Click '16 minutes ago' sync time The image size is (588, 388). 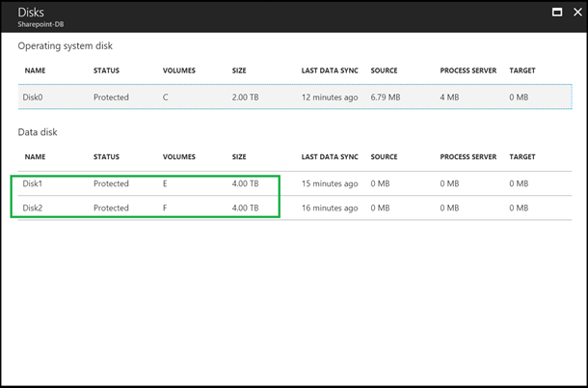(x=330, y=208)
